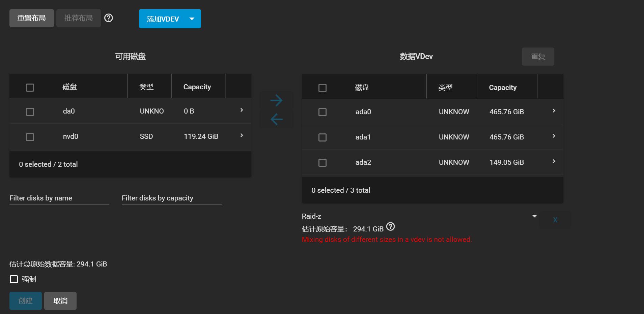Image resolution: width=644 pixels, height=314 pixels.
Task: Click the 创建 create button
Action: coord(26,301)
